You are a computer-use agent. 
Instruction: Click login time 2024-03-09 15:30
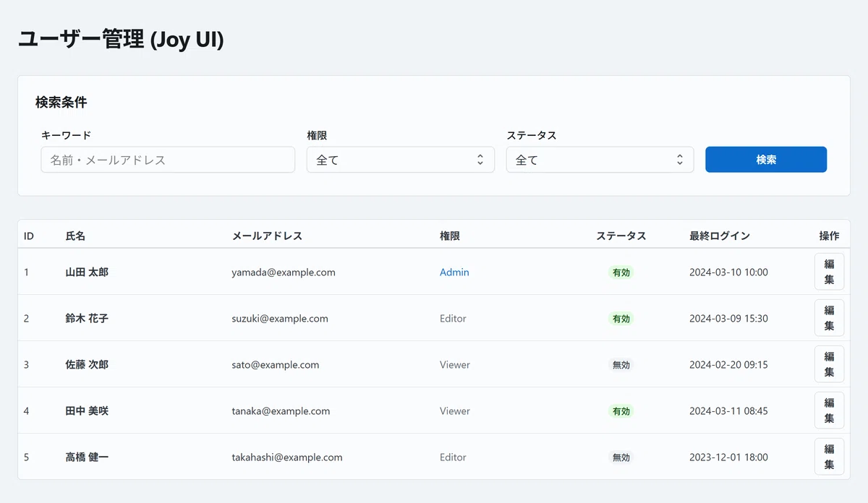click(x=728, y=319)
